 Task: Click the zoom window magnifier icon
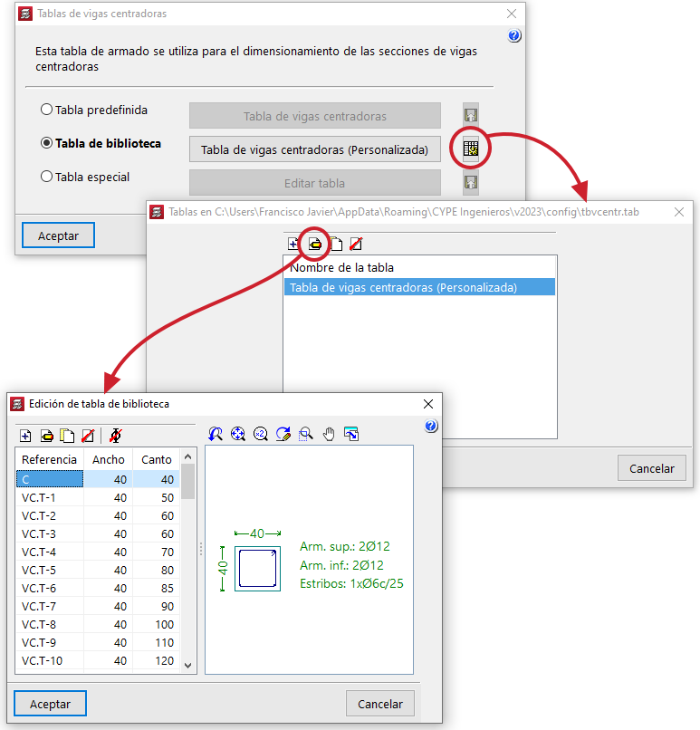[306, 435]
